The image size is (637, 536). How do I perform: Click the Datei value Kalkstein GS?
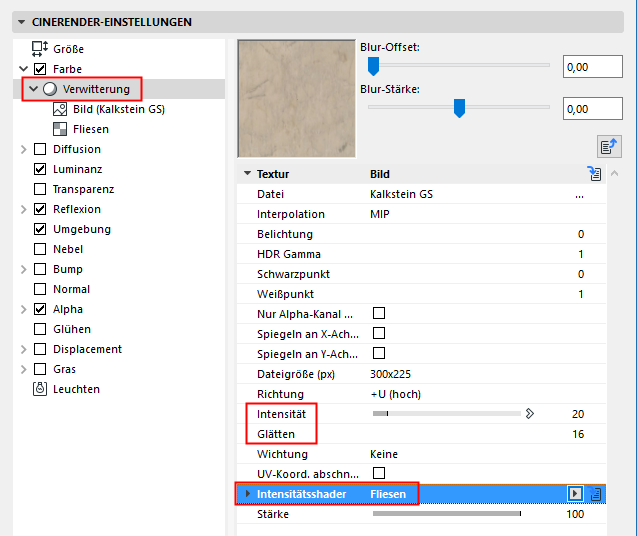coord(401,194)
